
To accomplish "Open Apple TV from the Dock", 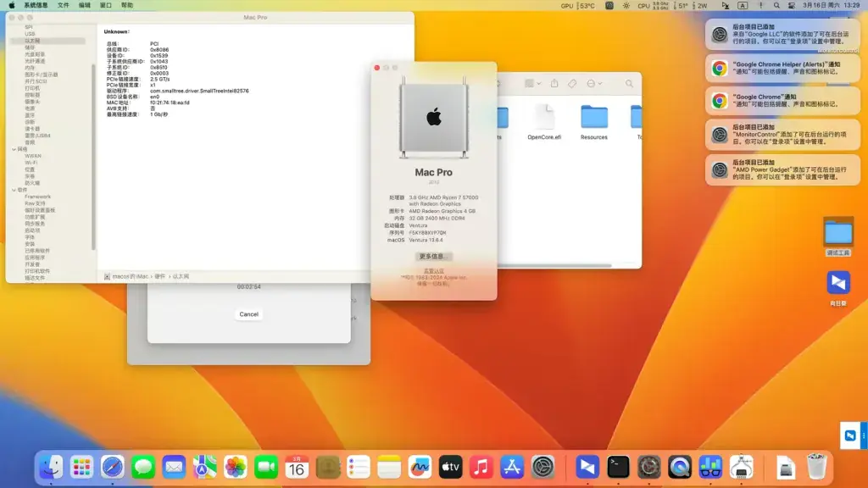I will (451, 468).
